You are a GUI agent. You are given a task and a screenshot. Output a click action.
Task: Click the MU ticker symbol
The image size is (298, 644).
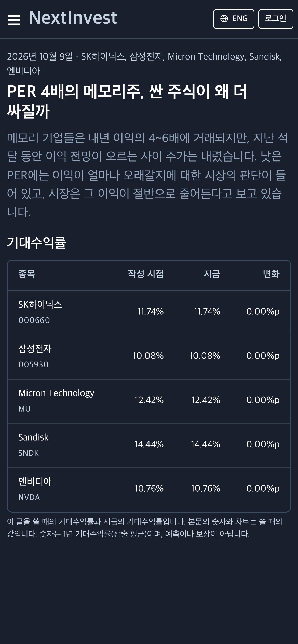click(24, 409)
